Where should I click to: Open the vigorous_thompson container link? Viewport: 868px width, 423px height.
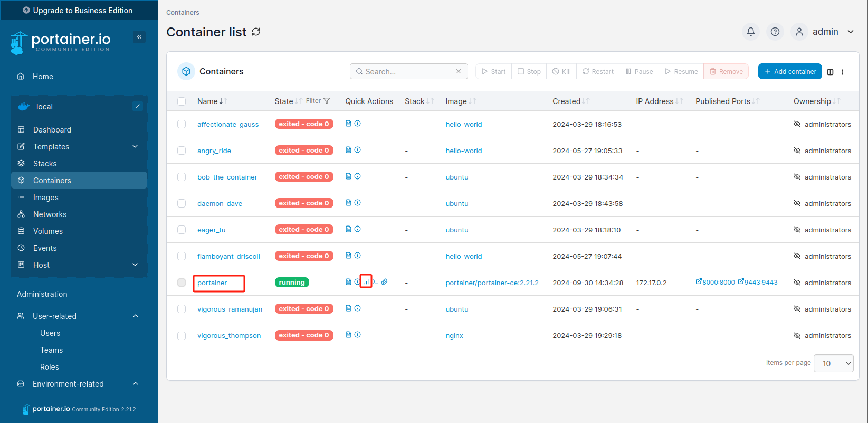coord(229,335)
